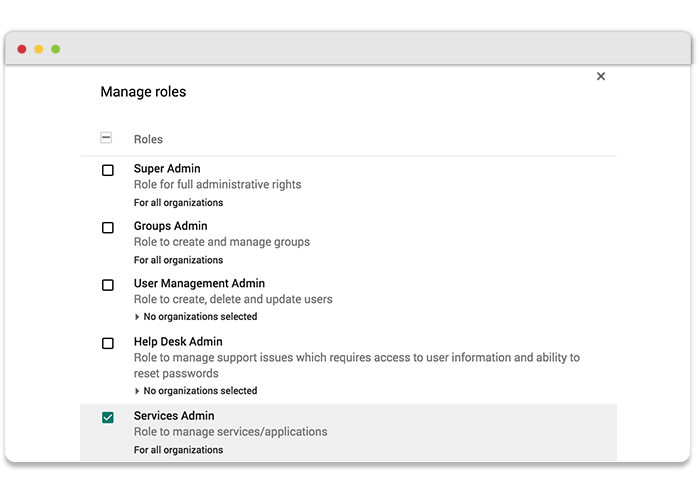The image size is (700, 500).
Task: Click No organizations selected under User Management
Action: tap(200, 317)
